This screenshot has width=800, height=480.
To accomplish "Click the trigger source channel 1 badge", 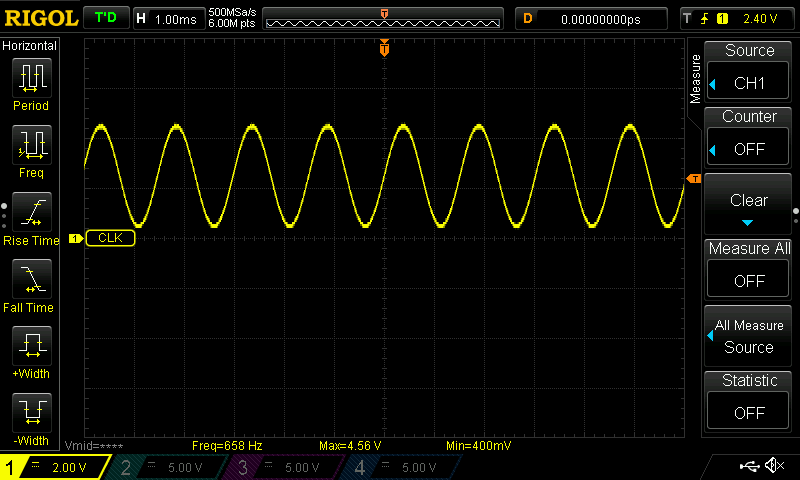I will click(722, 19).
